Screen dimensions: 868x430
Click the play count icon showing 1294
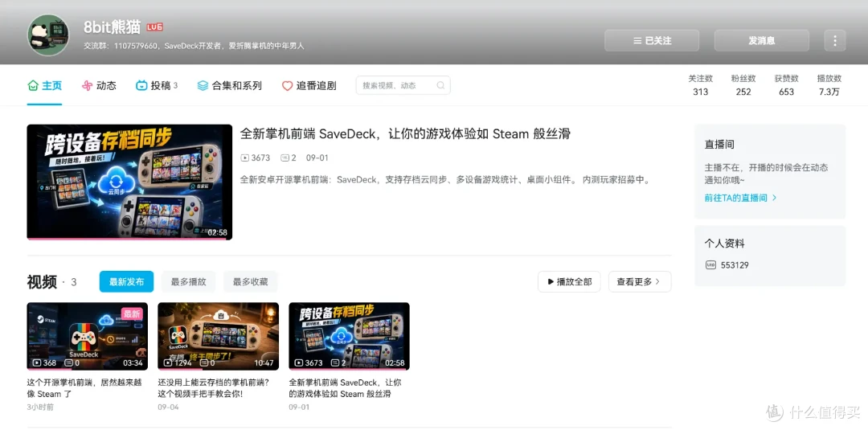pyautogui.click(x=167, y=363)
